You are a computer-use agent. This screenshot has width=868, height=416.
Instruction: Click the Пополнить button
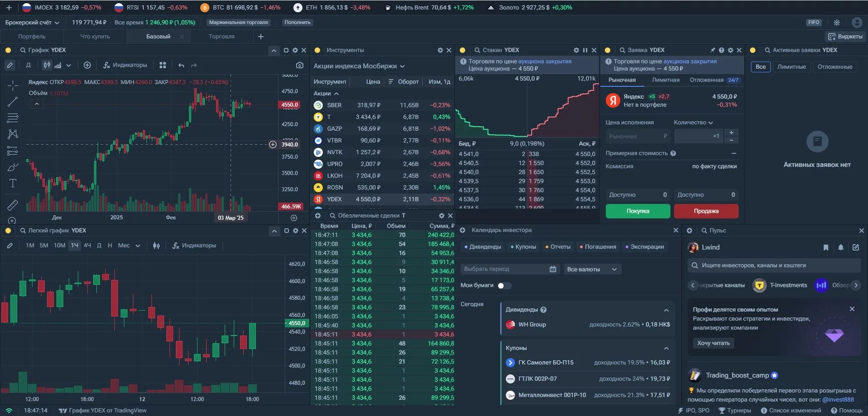tap(297, 22)
